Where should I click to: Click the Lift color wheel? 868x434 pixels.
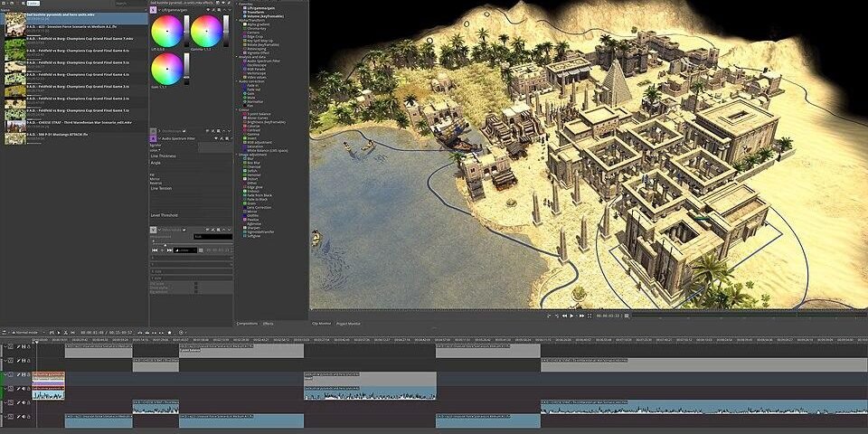[165, 32]
